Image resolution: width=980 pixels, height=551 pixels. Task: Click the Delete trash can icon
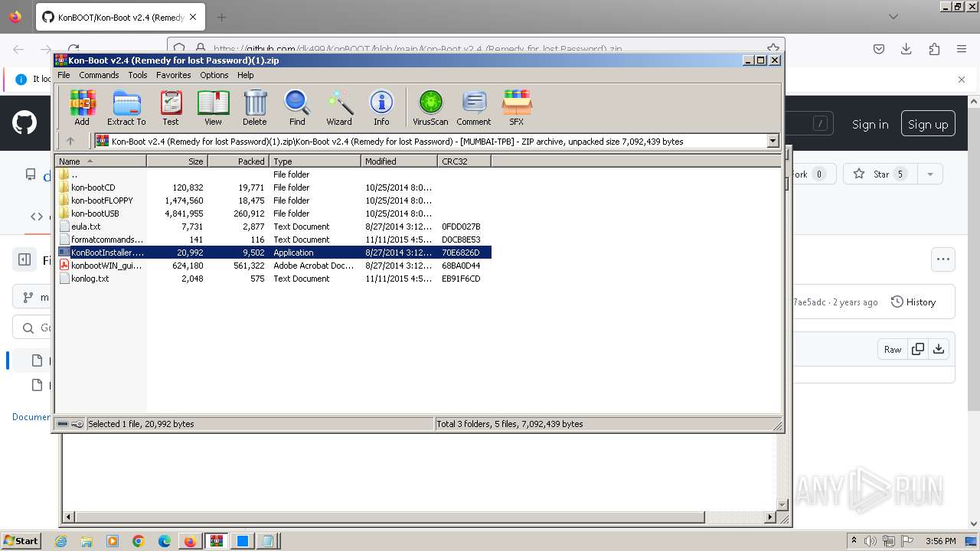(255, 107)
